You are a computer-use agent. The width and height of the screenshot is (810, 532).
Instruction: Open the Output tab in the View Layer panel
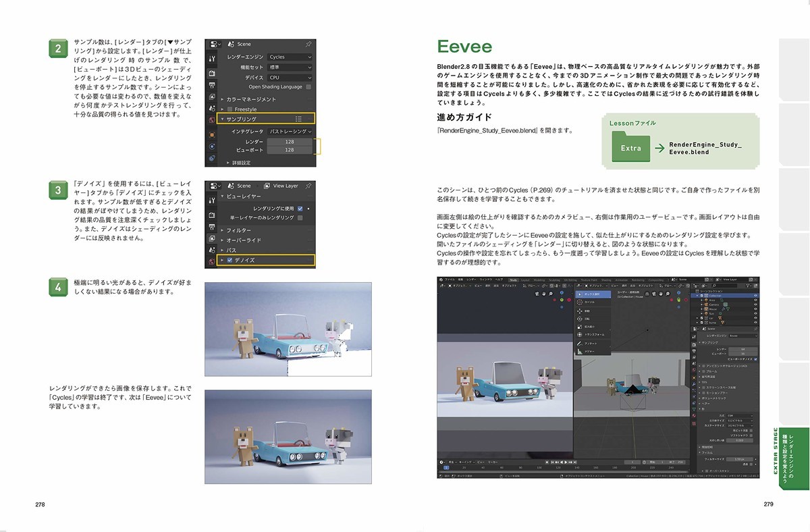click(212, 227)
